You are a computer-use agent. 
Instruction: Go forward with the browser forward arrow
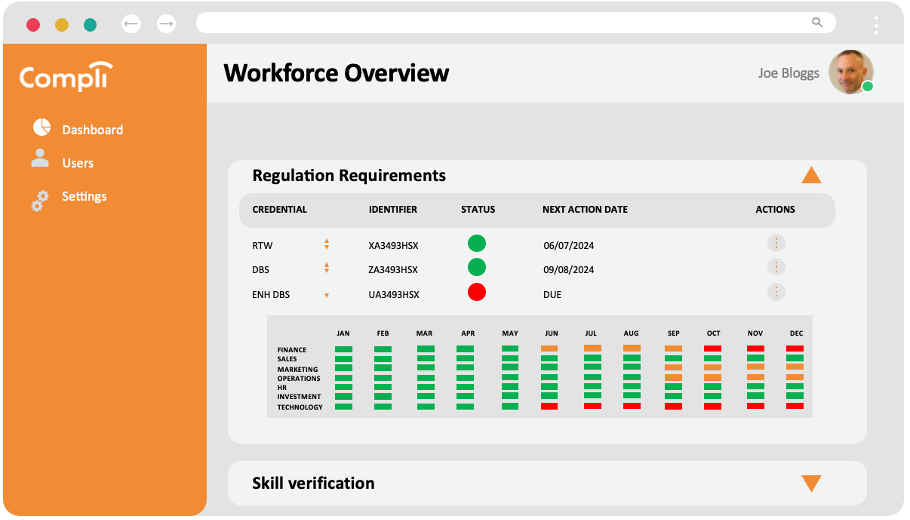point(167,24)
